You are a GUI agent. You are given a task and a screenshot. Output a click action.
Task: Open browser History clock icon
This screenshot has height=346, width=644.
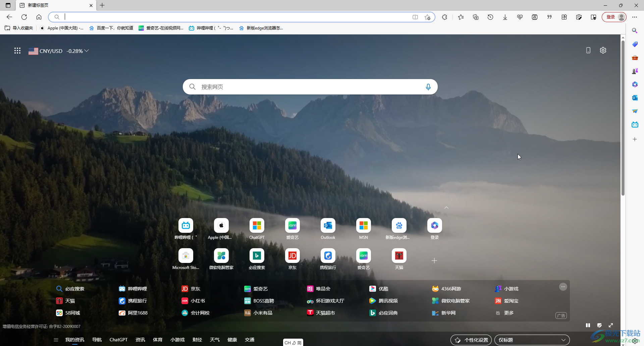[x=490, y=17]
